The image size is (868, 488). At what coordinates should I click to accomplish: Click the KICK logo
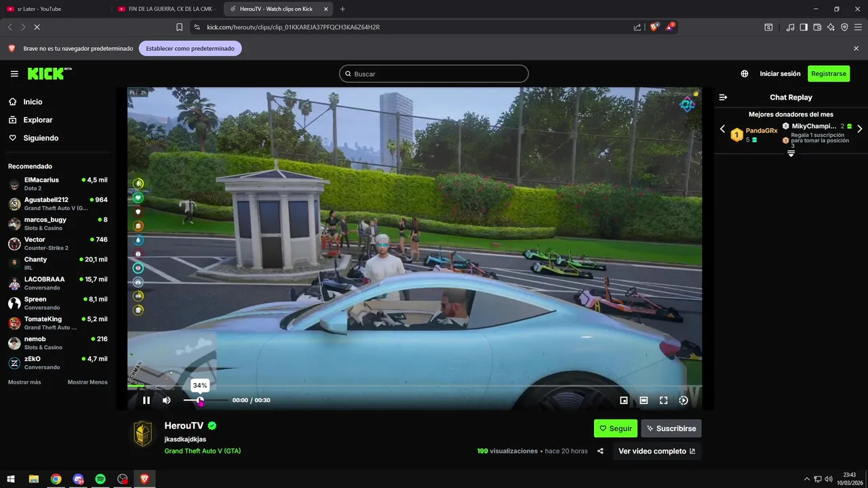(x=50, y=74)
